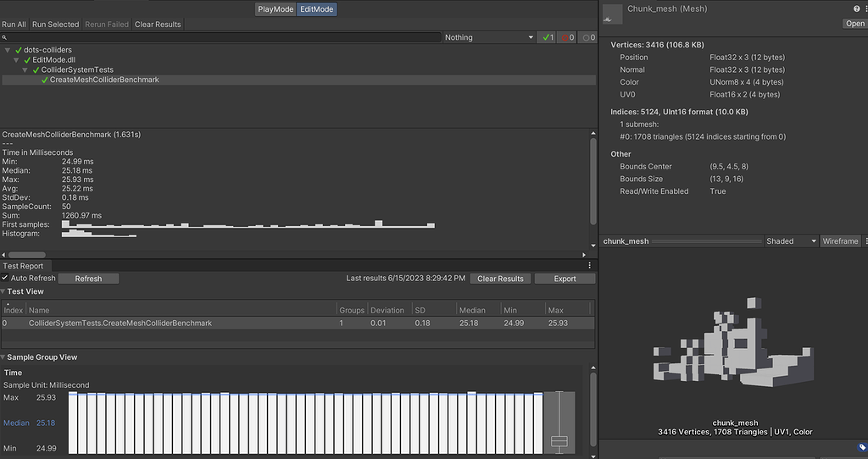The height and width of the screenshot is (459, 868).
Task: Select the EditMode tab
Action: pyautogui.click(x=316, y=9)
